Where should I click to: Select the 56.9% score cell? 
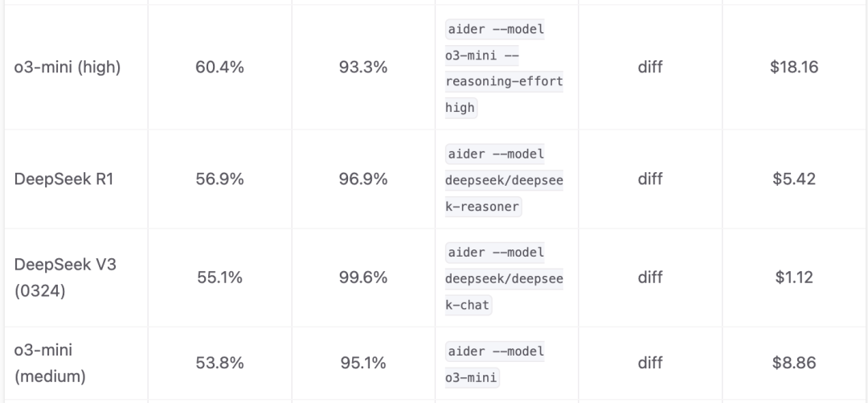(x=219, y=179)
